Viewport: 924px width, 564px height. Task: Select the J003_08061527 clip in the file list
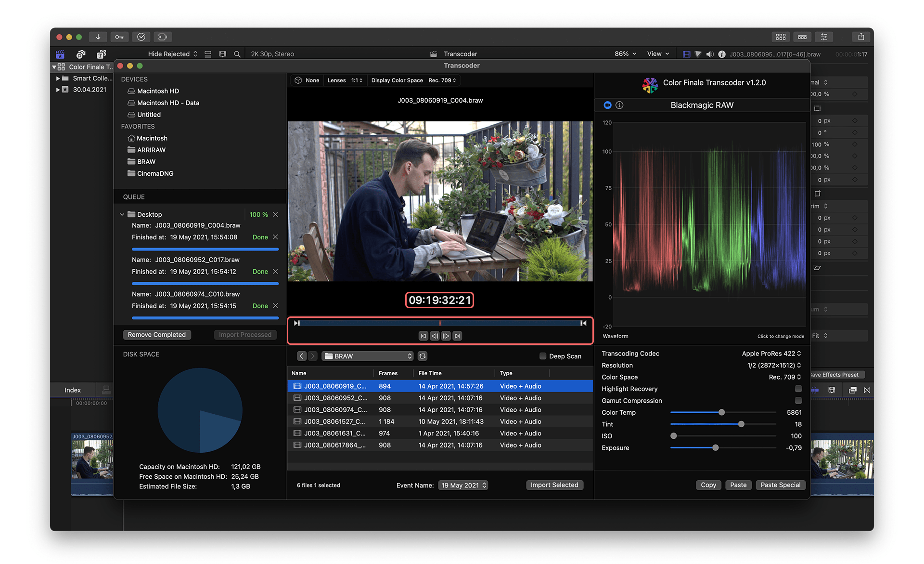click(x=337, y=421)
